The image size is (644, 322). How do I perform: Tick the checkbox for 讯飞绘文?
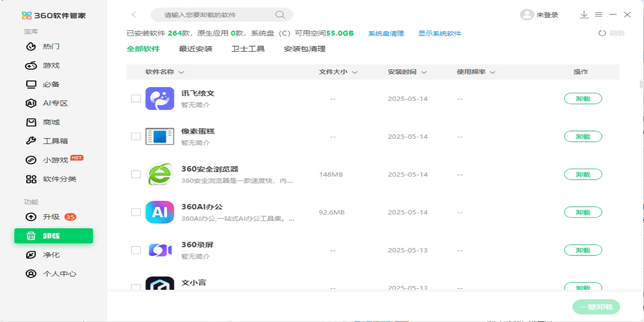[x=136, y=99]
